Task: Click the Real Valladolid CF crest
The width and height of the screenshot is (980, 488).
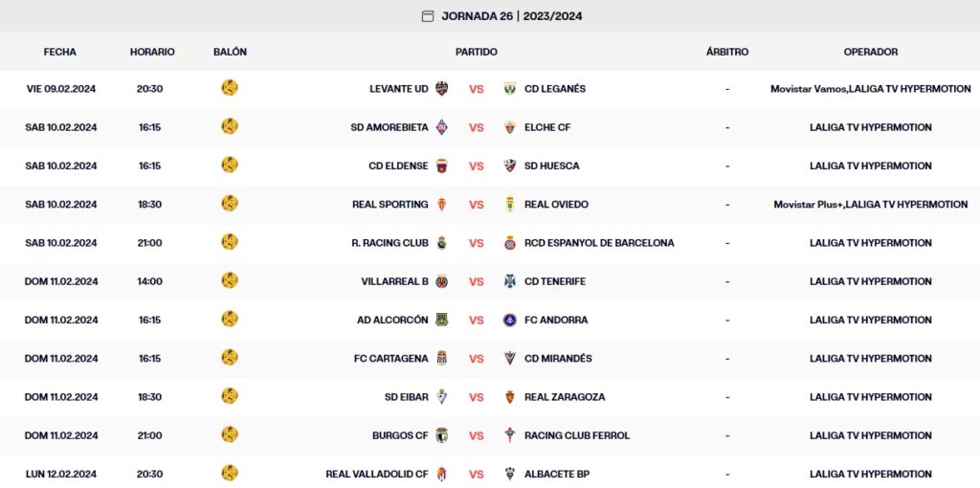Action: 441,475
